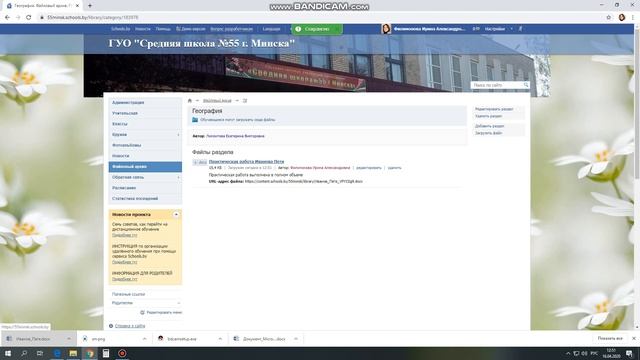Click the browser back arrow
Viewport: 640px width, 360px height.
click(7, 18)
